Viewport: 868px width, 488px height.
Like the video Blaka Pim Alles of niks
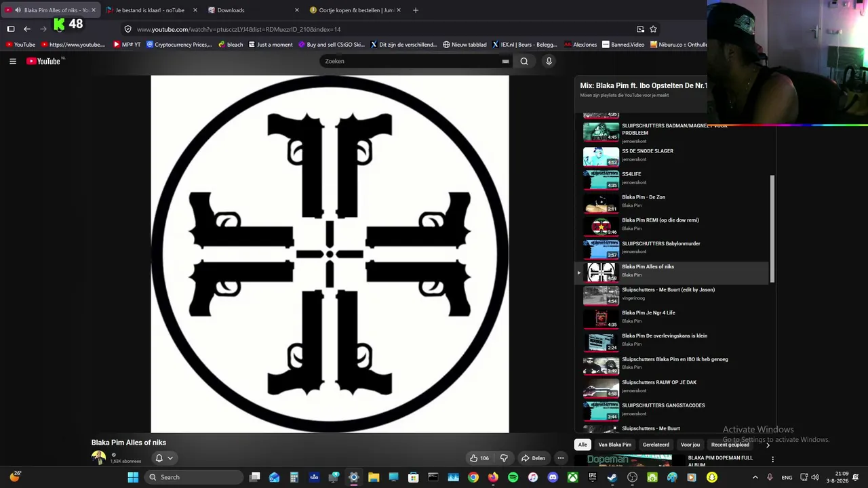(479, 458)
